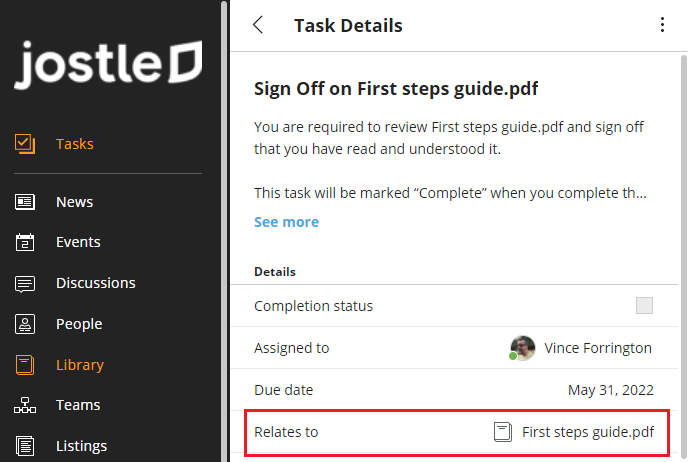Open the three-dot more options menu
This screenshot has width=688, height=462.
pos(661,26)
